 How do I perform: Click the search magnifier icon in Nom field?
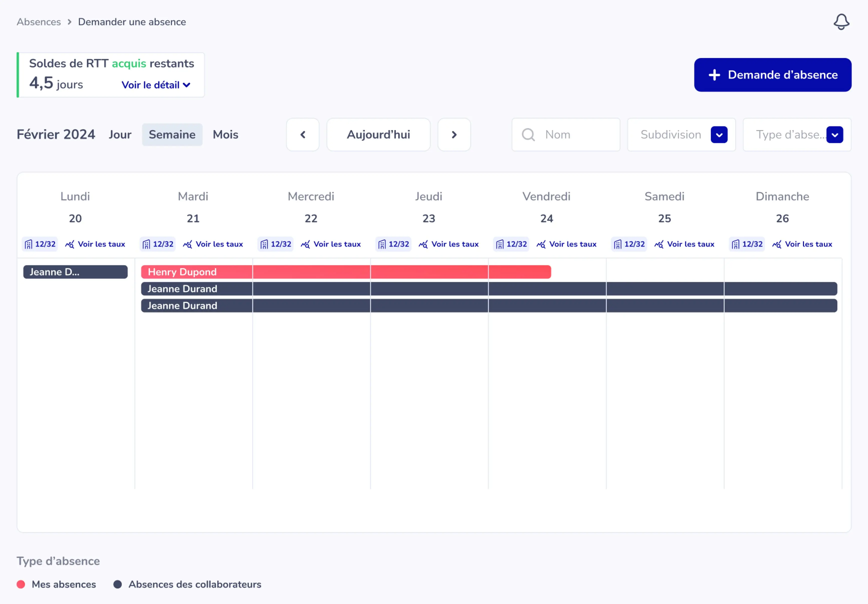click(x=528, y=135)
